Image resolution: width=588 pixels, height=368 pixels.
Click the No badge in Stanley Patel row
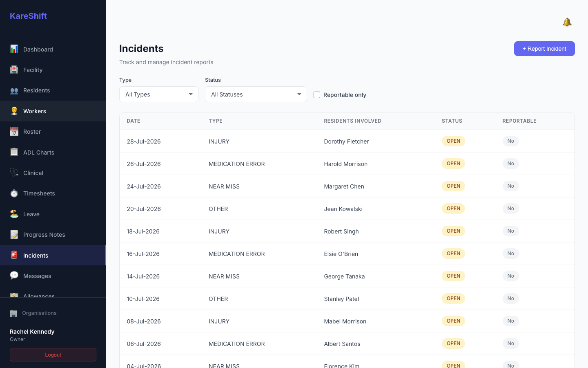[x=510, y=298]
